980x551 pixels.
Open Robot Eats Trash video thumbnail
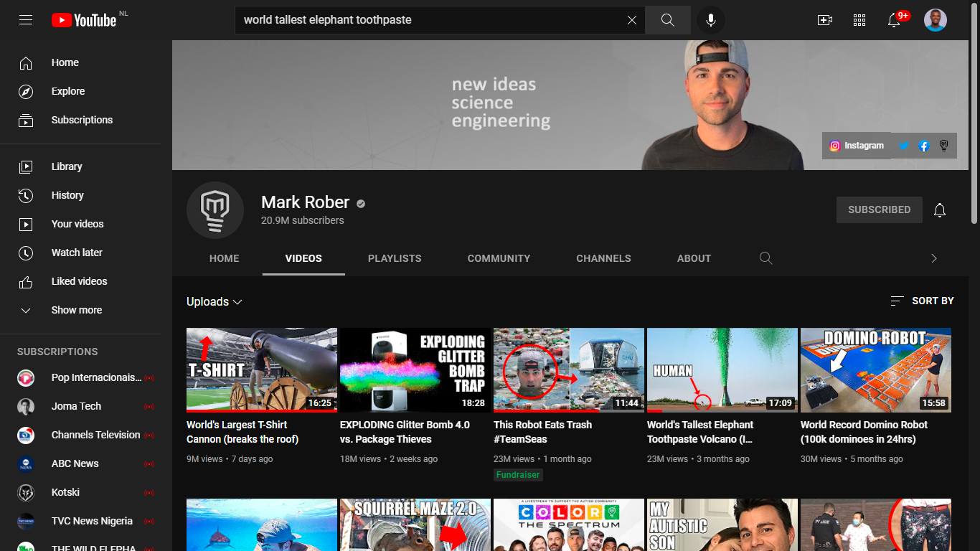click(569, 370)
